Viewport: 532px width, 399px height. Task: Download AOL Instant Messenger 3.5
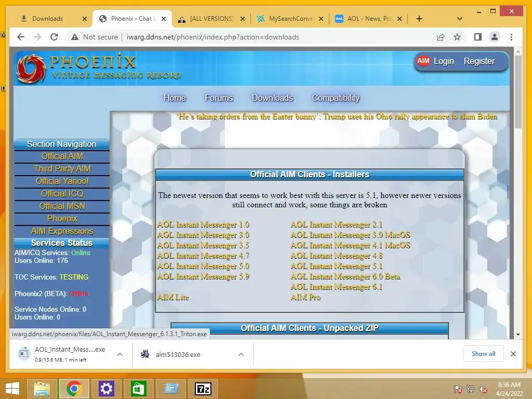(203, 246)
